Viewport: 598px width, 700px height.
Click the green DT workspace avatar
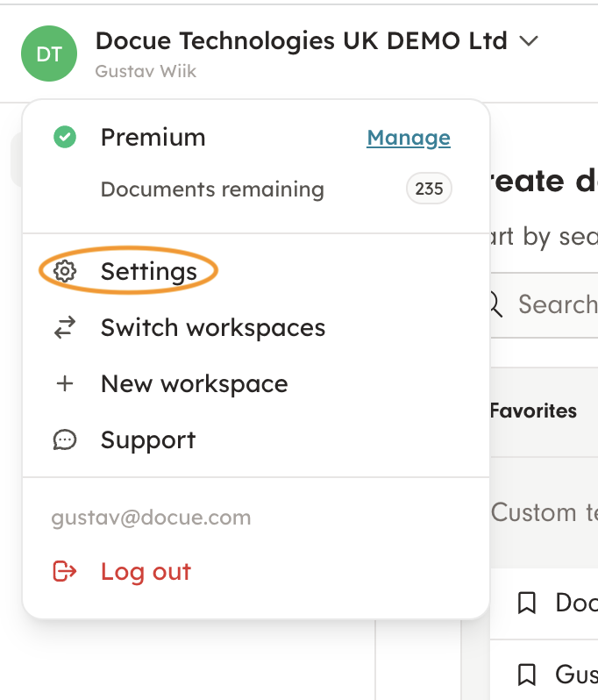point(49,54)
